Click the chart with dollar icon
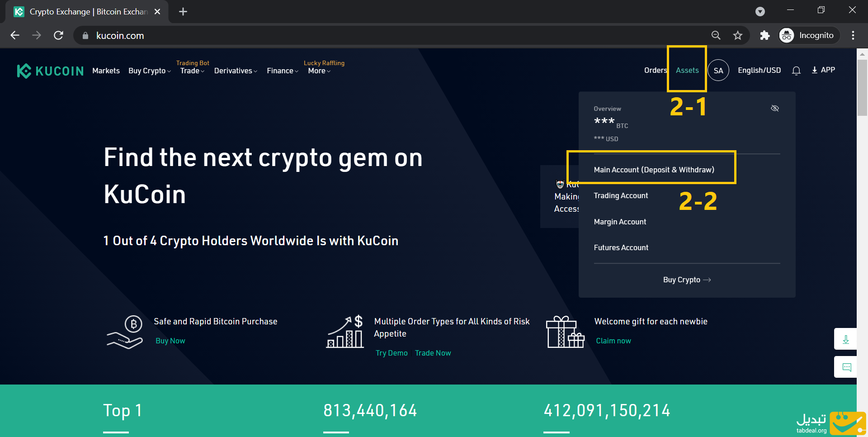 coord(345,332)
